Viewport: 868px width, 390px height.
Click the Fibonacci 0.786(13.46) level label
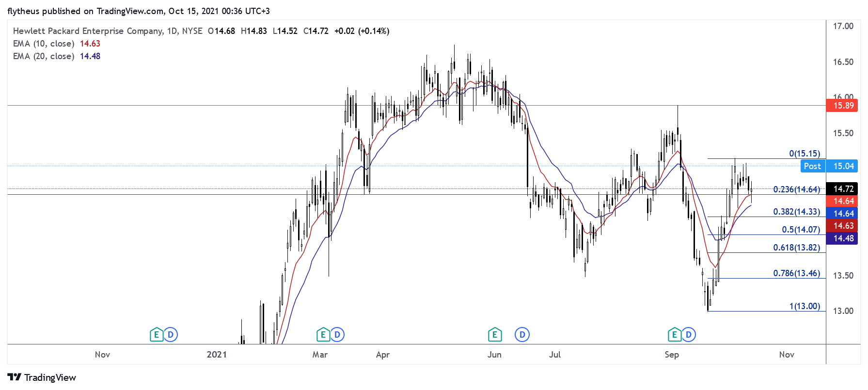797,273
